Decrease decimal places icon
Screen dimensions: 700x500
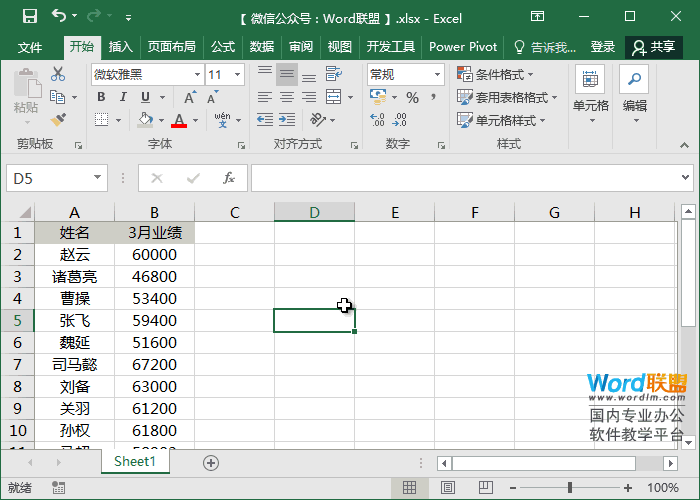400,120
